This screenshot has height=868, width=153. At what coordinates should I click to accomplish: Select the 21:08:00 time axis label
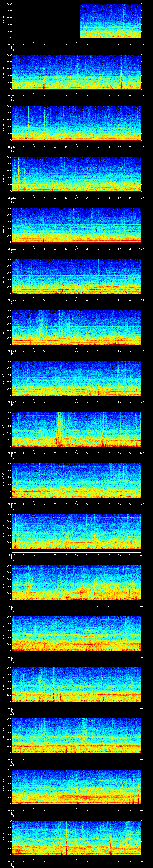tap(12, 249)
